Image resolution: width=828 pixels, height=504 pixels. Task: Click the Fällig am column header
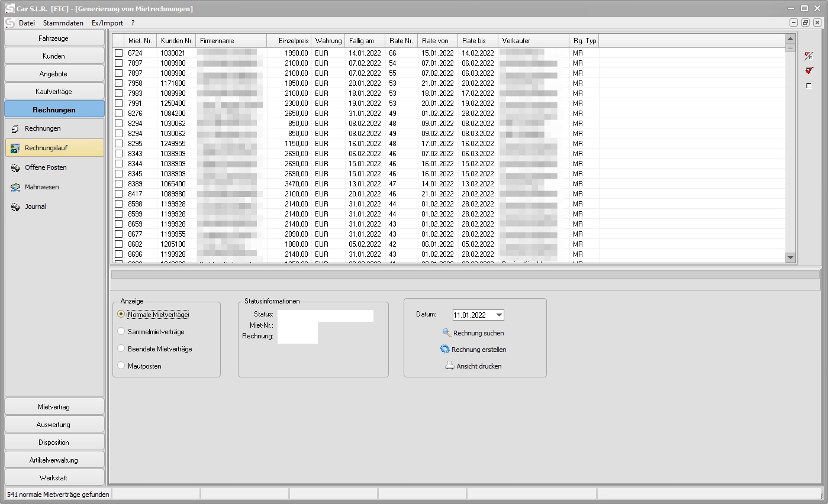point(365,41)
